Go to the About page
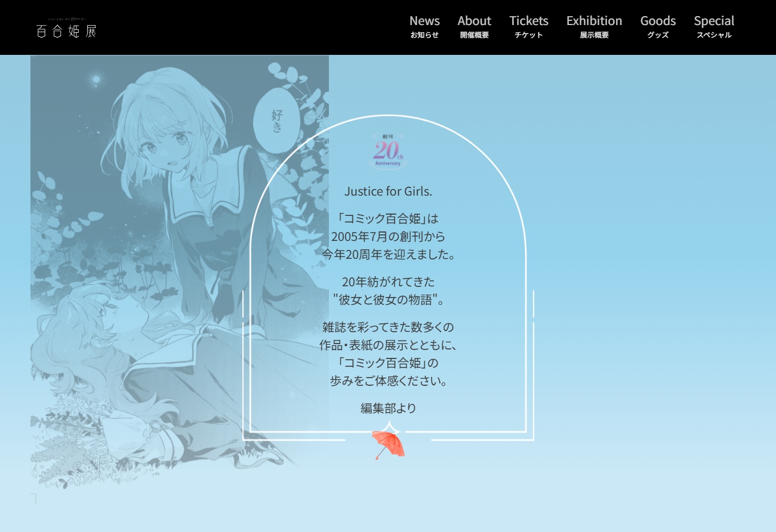The image size is (776, 532). click(x=474, y=27)
